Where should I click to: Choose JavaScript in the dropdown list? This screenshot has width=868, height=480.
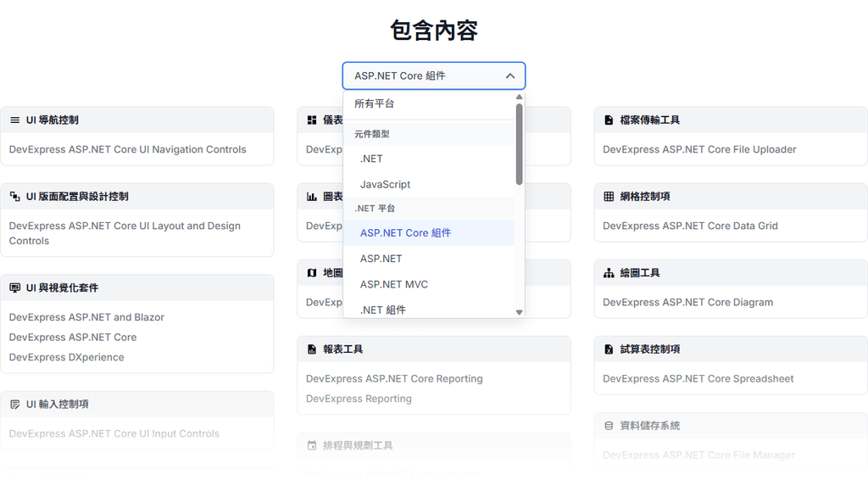pyautogui.click(x=428, y=184)
